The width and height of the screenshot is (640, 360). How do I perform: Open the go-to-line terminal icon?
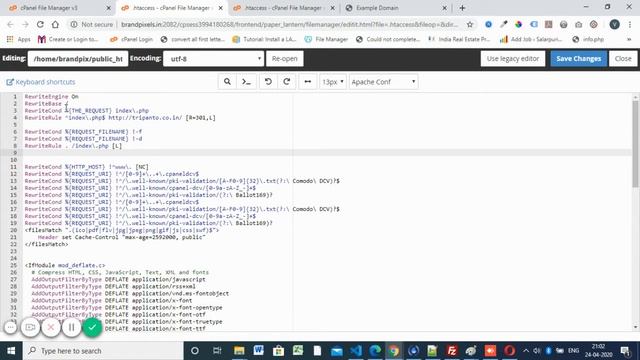(246, 82)
